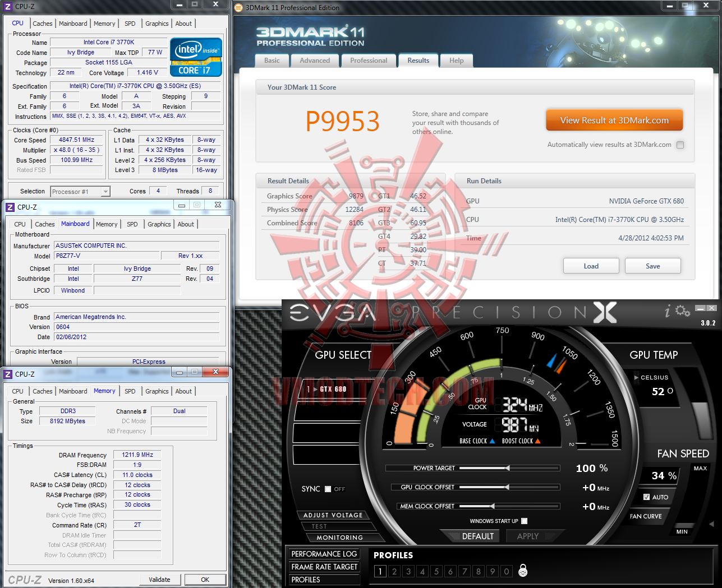Viewport: 722px width, 588px height.
Task: Toggle the SYNC checkbox
Action: pyautogui.click(x=328, y=489)
